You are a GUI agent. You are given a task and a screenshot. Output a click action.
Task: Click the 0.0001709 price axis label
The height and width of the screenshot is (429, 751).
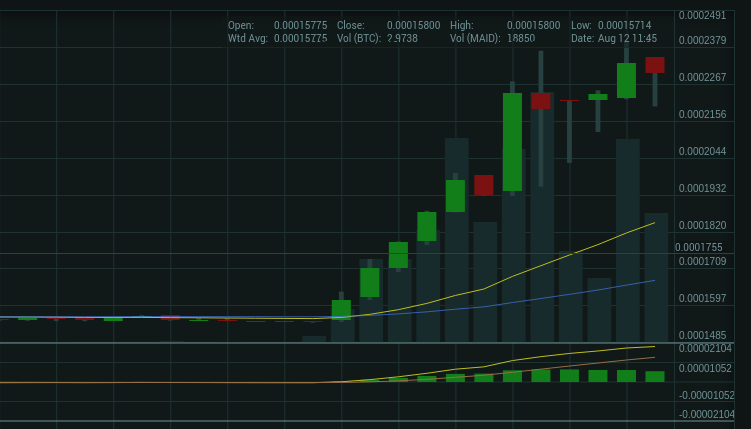702,261
